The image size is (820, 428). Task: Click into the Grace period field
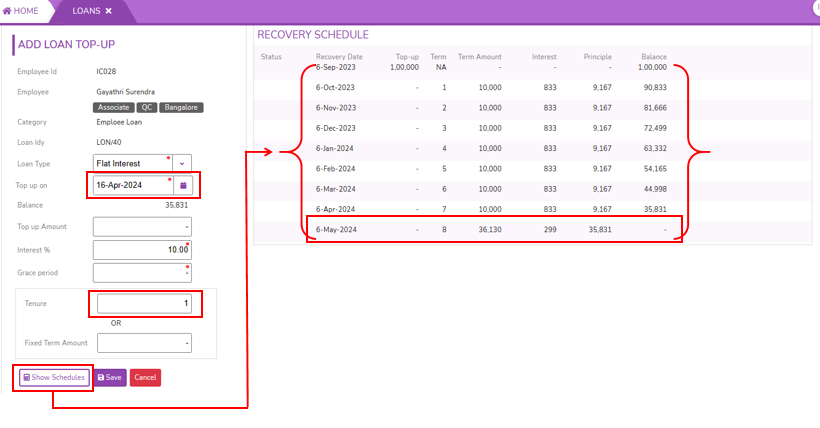[x=141, y=272]
